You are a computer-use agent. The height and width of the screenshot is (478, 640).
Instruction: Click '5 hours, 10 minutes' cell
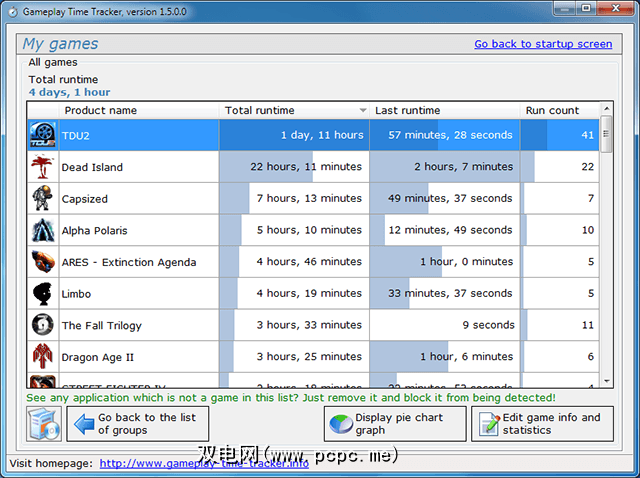pyautogui.click(x=294, y=230)
